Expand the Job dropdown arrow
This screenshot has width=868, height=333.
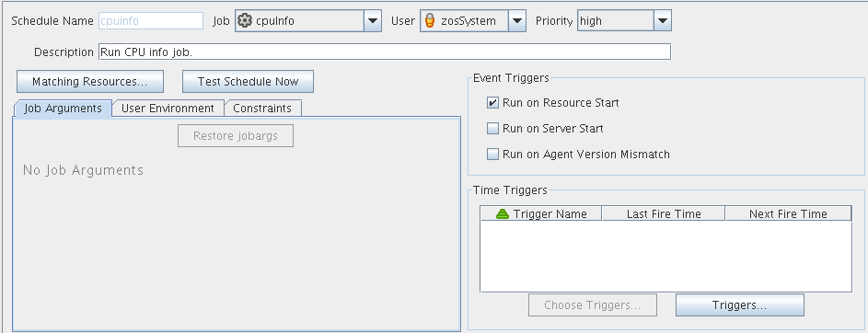point(373,21)
